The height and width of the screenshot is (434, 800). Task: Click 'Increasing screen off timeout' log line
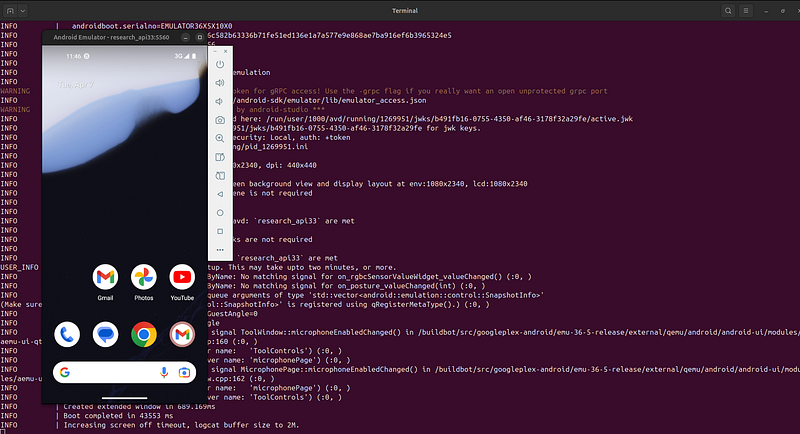[x=181, y=425]
